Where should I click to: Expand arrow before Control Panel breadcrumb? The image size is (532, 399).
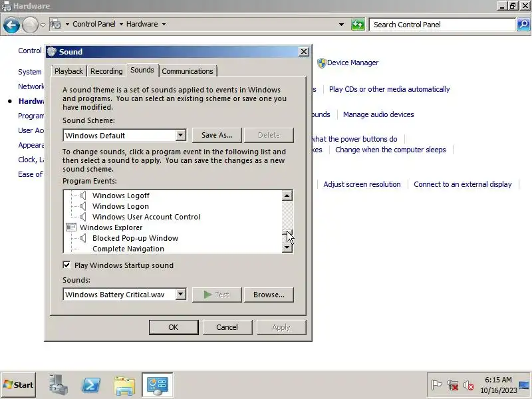click(67, 25)
